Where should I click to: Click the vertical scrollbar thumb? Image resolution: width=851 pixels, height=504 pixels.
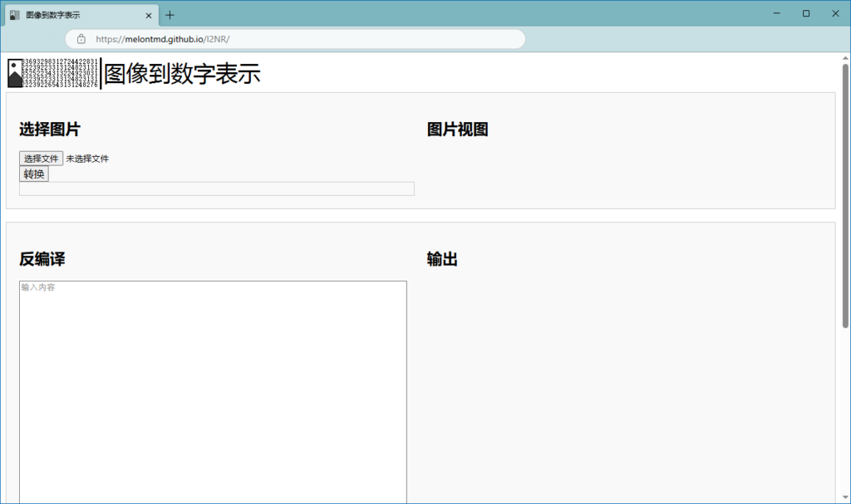pos(845,195)
